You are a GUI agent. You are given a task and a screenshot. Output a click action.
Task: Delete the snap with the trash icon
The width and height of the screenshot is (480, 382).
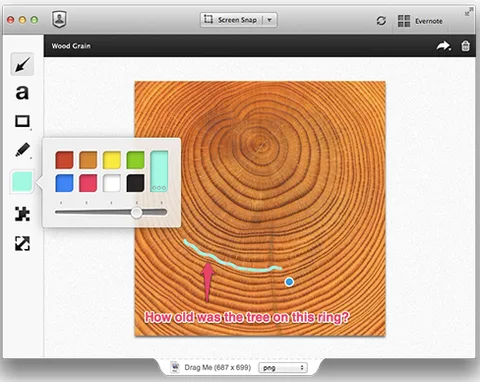(x=465, y=46)
